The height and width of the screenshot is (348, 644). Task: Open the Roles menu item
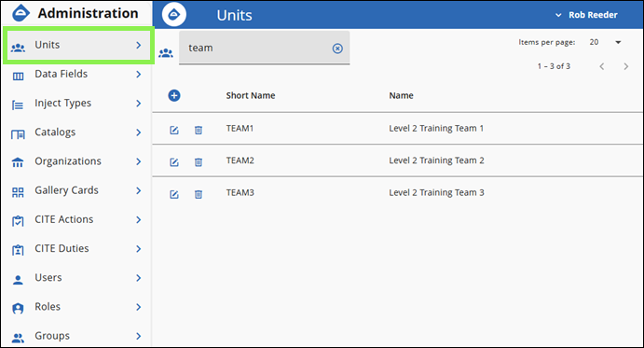coord(76,307)
